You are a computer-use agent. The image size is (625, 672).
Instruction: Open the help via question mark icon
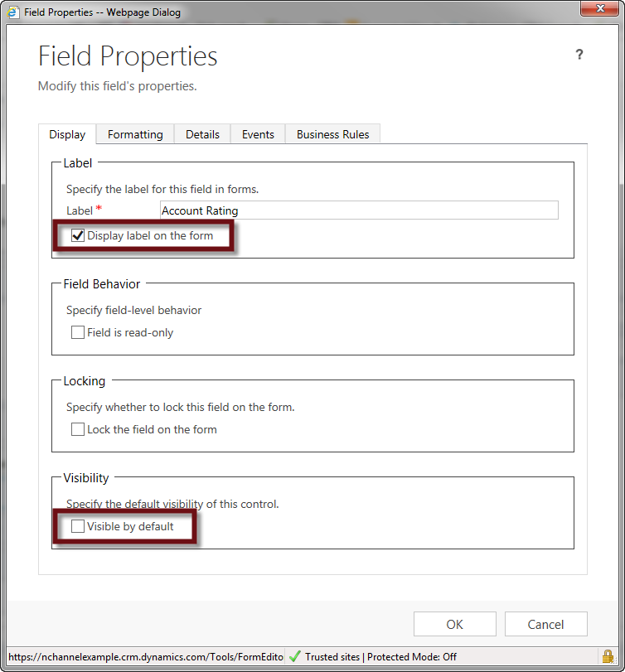click(x=579, y=54)
